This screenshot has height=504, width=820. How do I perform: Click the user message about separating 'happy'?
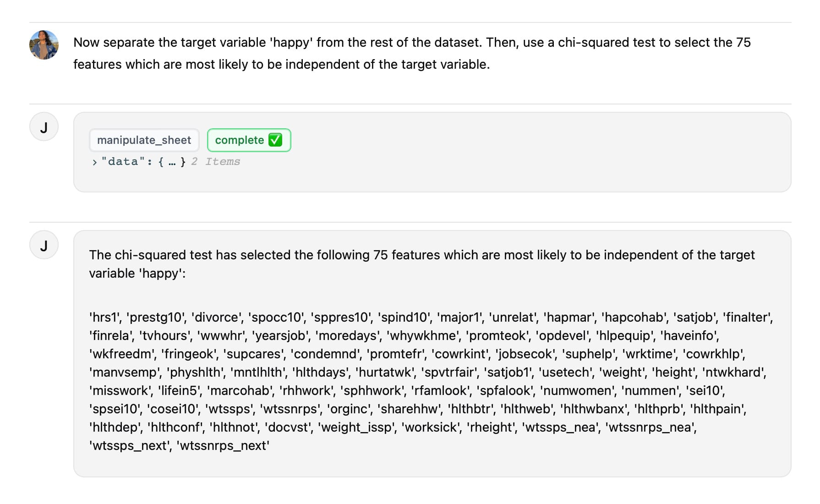click(412, 53)
